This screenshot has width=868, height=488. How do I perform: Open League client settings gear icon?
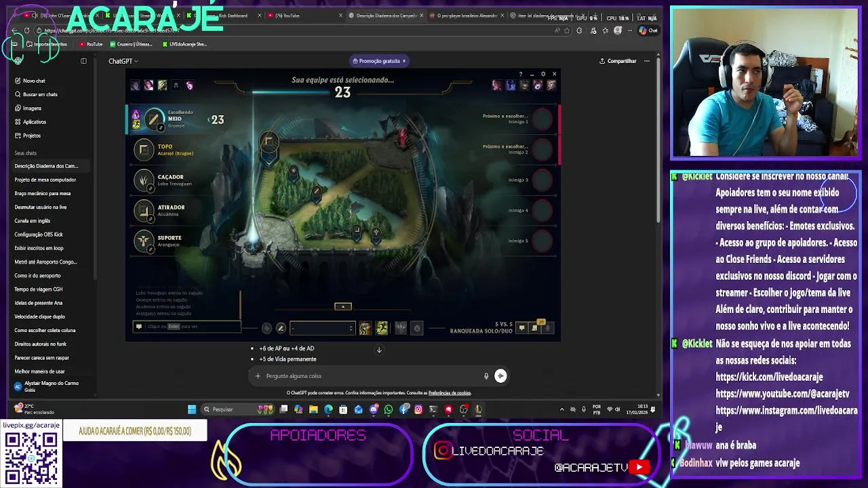(x=542, y=74)
